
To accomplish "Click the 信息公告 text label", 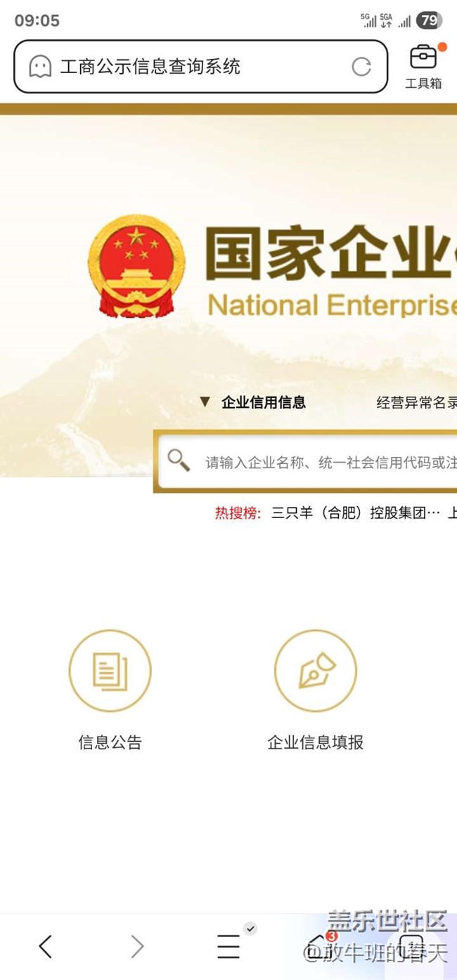I will [x=110, y=742].
